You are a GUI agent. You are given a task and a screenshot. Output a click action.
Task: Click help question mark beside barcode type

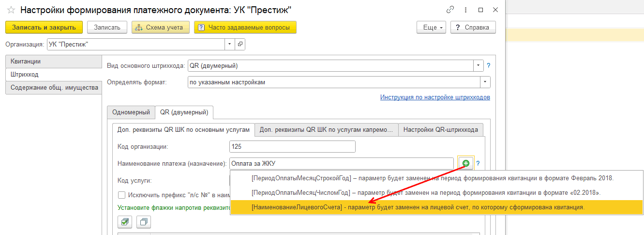pyautogui.click(x=489, y=65)
